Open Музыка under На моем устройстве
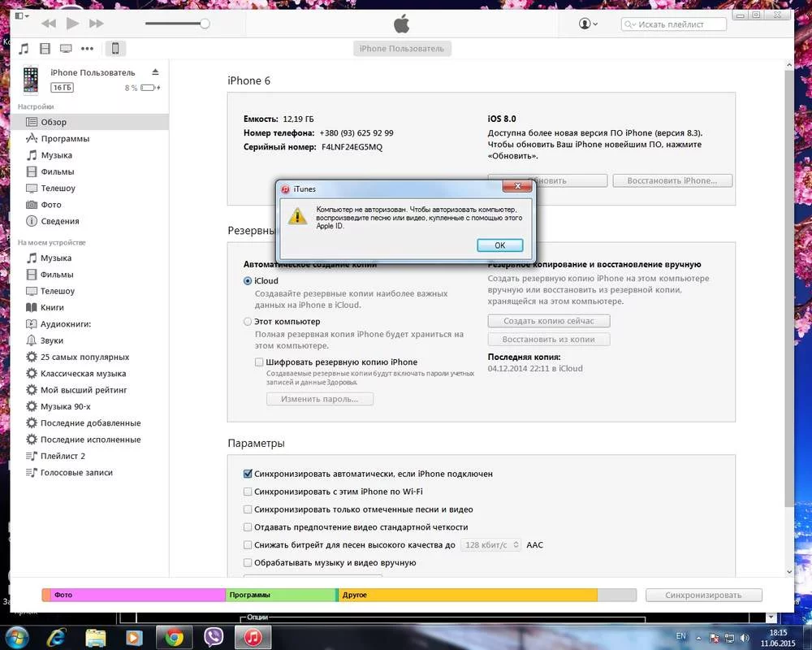 [89, 258]
